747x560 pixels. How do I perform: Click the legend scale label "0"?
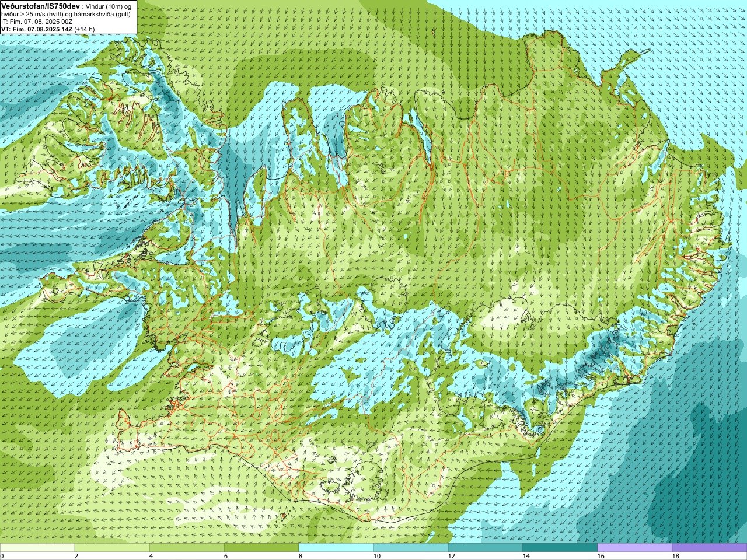[x=2, y=556]
